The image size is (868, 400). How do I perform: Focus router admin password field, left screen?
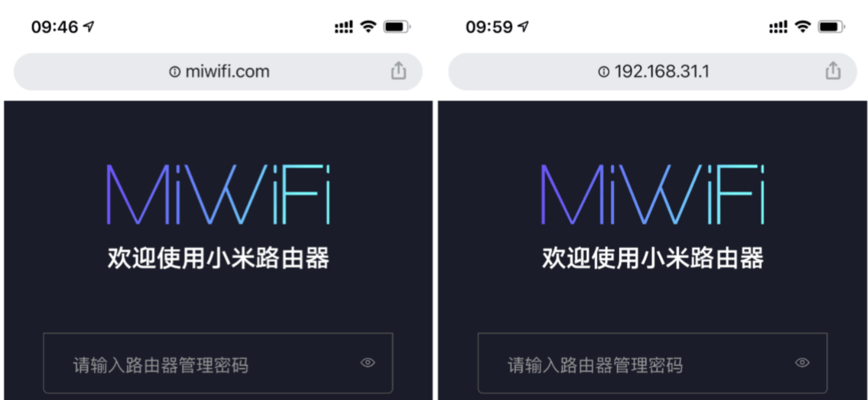[x=218, y=363]
